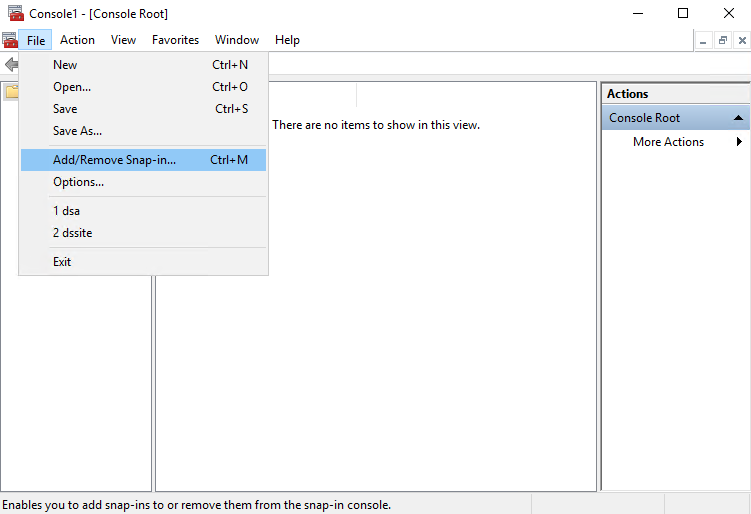This screenshot has width=751, height=514.
Task: Open the Options dialog from the File menu
Action: (78, 182)
